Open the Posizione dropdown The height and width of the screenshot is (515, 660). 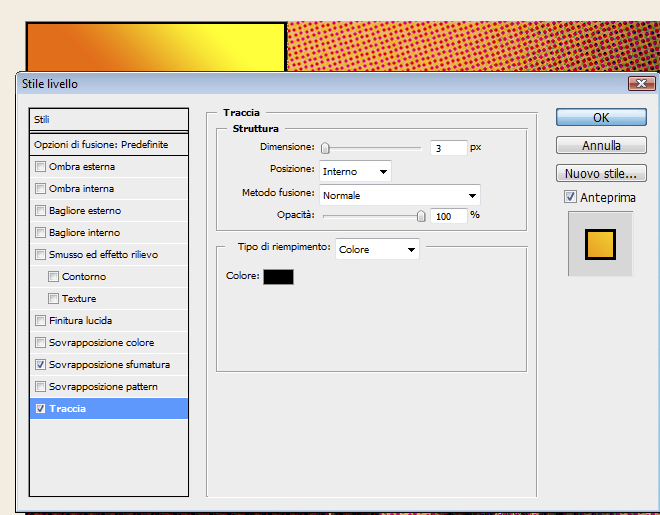point(355,171)
